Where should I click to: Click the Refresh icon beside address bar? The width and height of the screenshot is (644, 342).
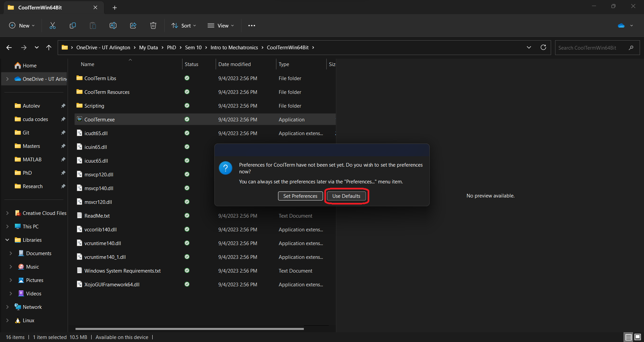[543, 47]
